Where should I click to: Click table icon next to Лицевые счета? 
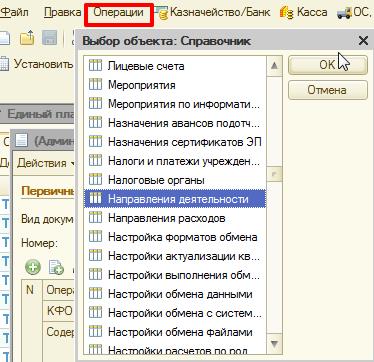(95, 65)
